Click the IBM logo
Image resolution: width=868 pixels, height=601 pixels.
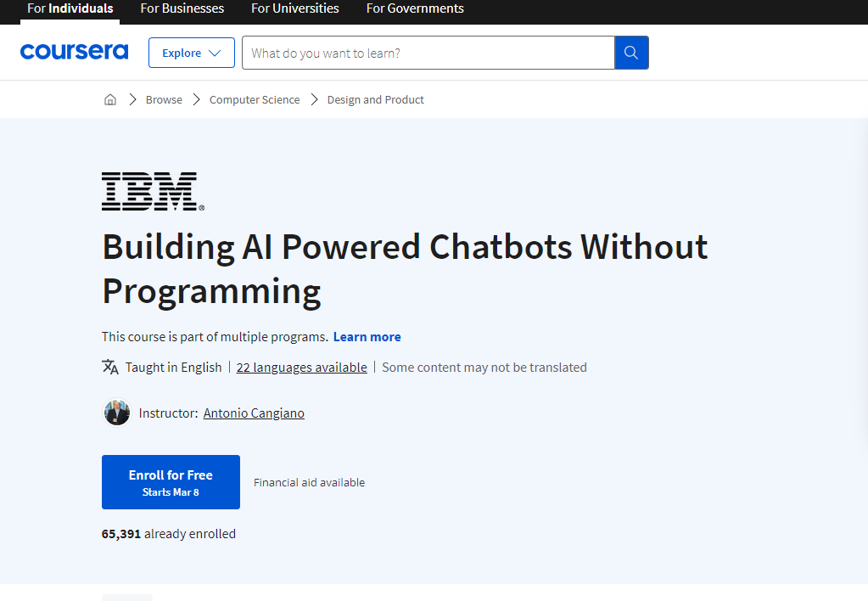pyautogui.click(x=153, y=192)
